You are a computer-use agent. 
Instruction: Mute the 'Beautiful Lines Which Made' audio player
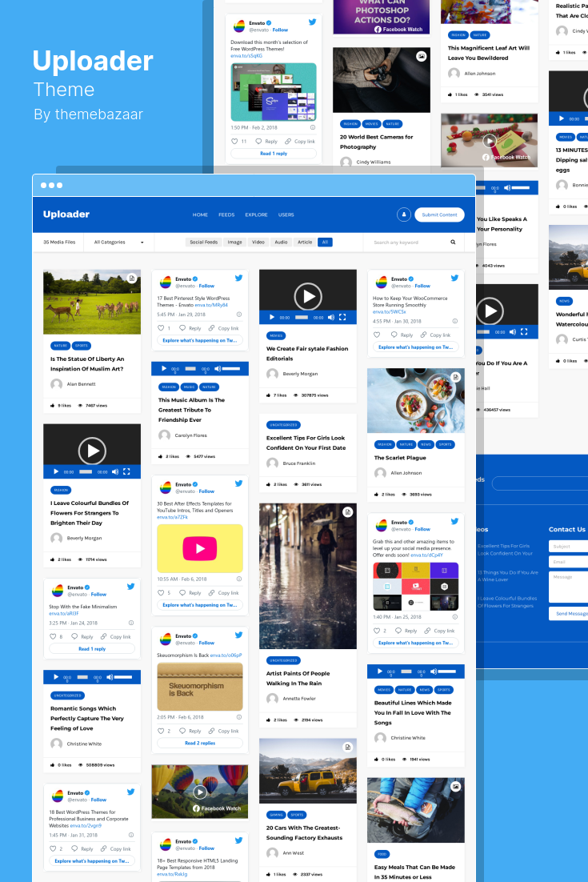[x=434, y=672]
